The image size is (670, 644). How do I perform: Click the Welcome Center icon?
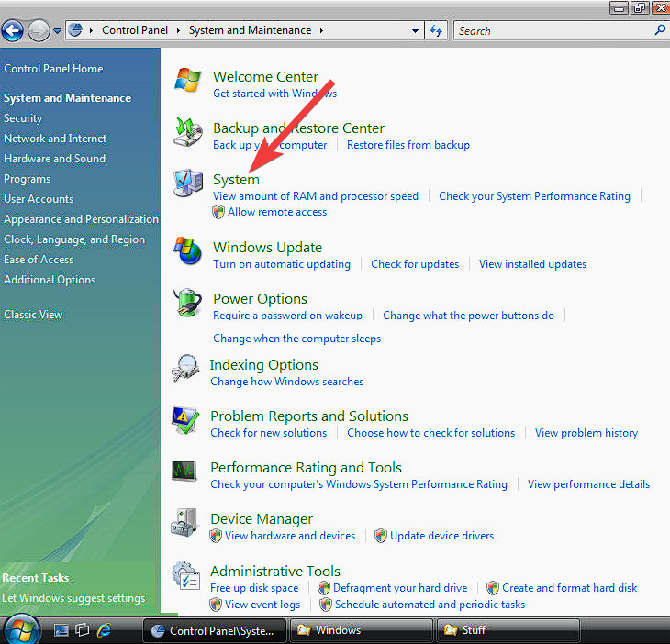pyautogui.click(x=188, y=81)
